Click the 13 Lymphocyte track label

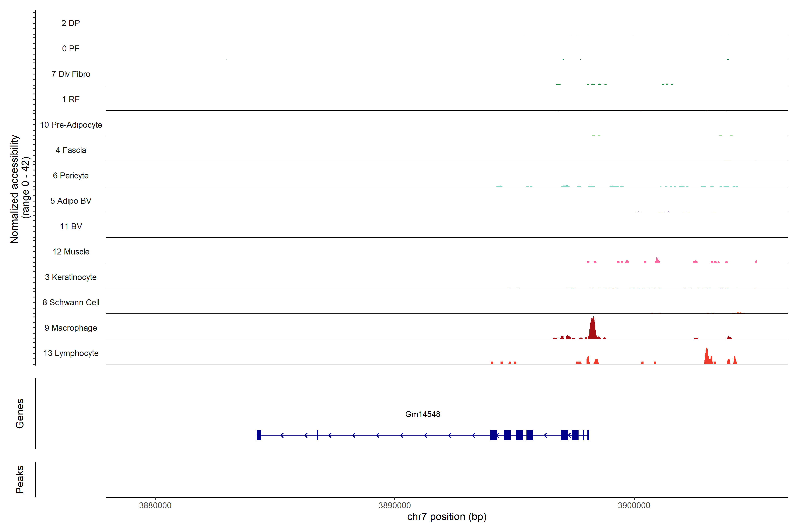pos(70,353)
